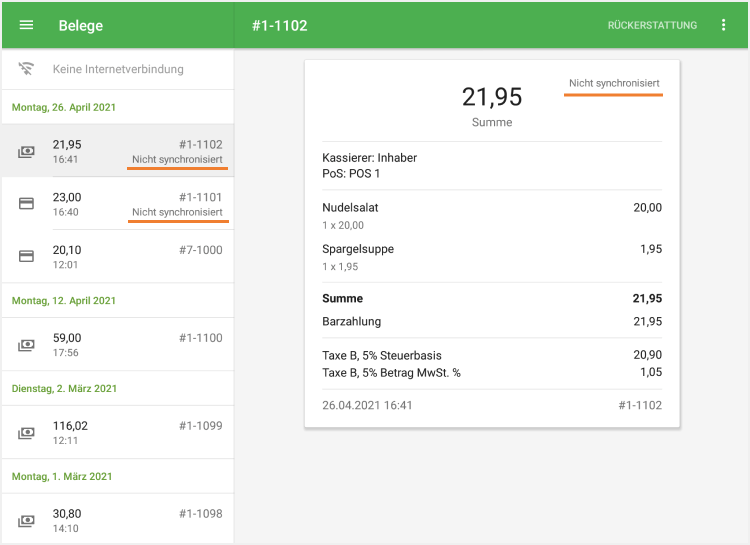This screenshot has height=545, width=750.
Task: Click card icon of receipt #1-1101
Action: (x=27, y=204)
